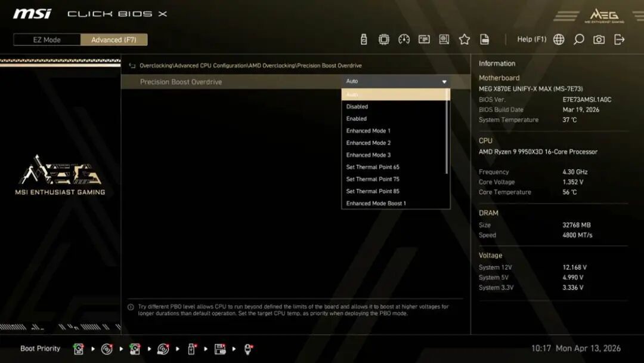Click the System Temperature value 37 °C
The width and height of the screenshot is (644, 363).
coord(569,119)
